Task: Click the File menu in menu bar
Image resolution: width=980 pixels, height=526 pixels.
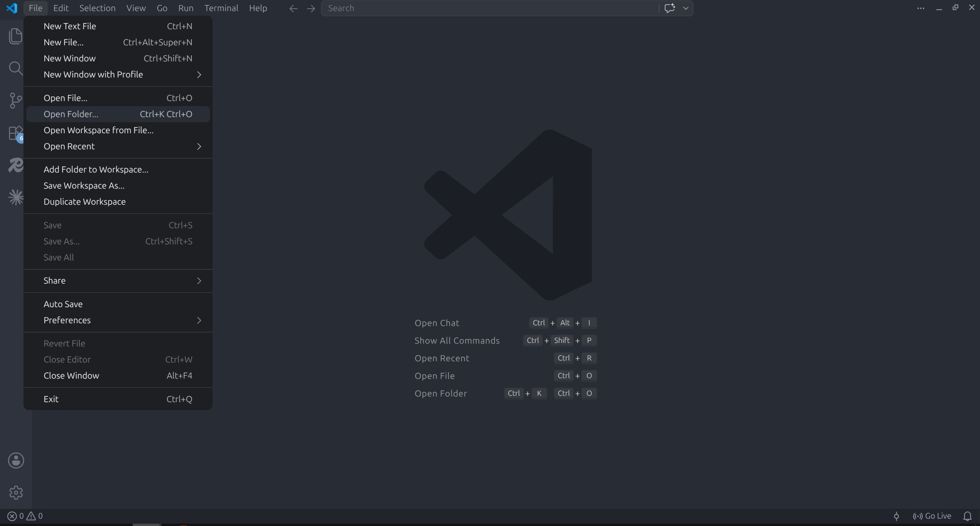Action: (36, 8)
